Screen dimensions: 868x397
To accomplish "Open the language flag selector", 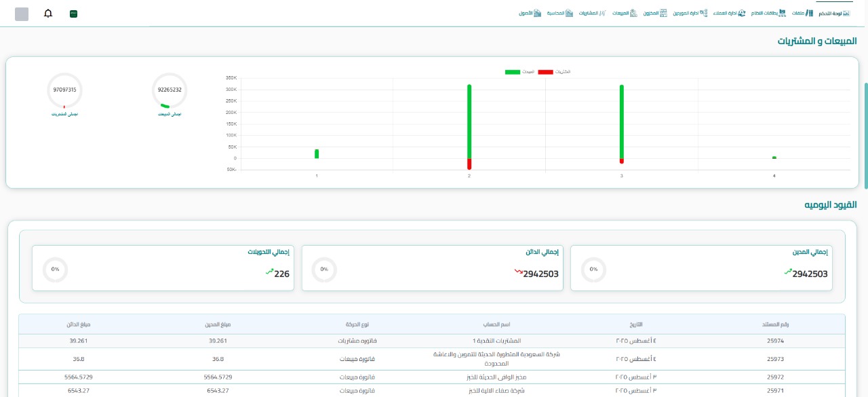I will 73,14.
